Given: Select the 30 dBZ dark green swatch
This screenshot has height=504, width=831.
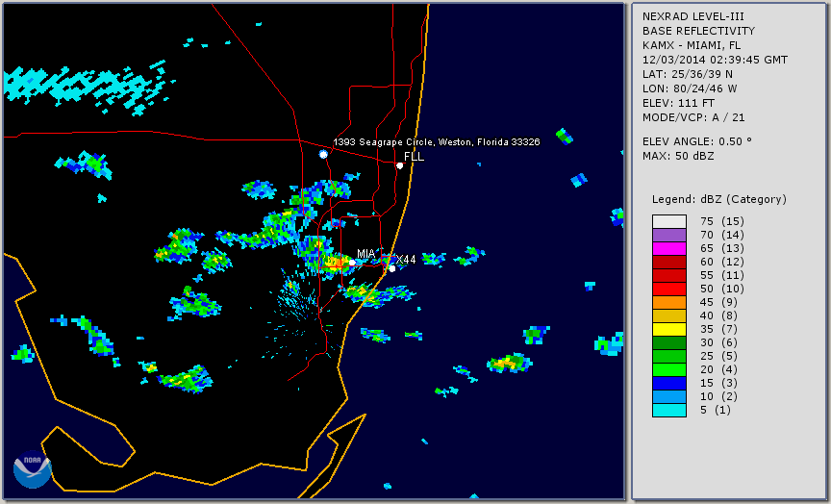Looking at the screenshot, I should [x=669, y=342].
